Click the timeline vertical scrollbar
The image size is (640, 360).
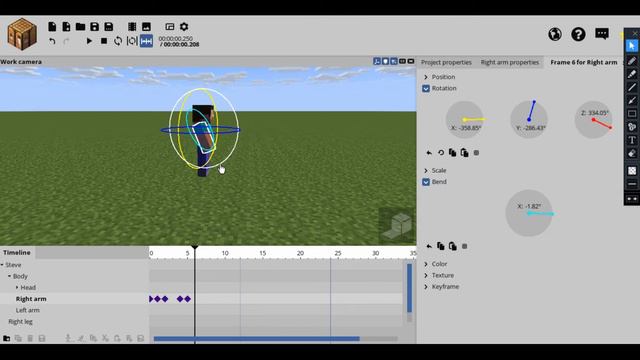point(409,288)
